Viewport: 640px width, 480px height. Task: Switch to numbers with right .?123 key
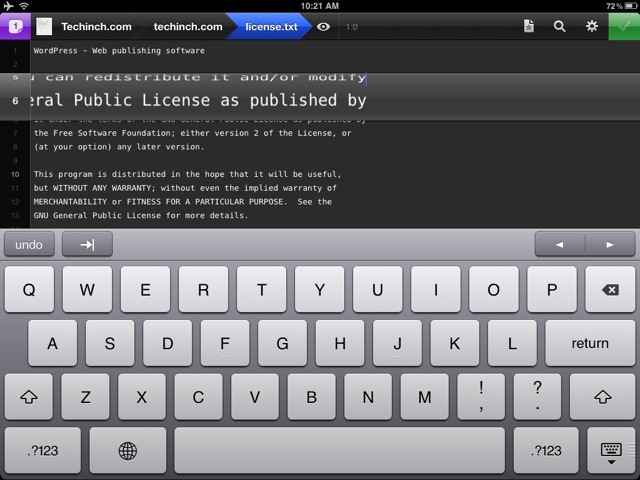click(x=546, y=450)
